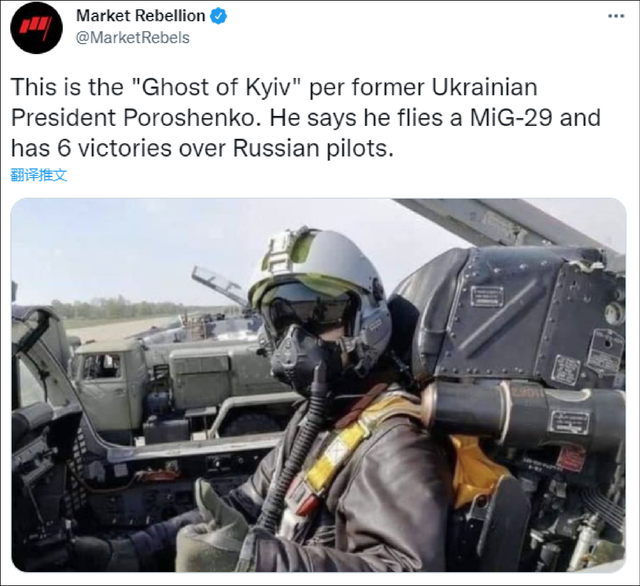Image resolution: width=640 pixels, height=586 pixels.
Task: Click the pilot's mirrored helmet visor in the photo
Action: pyautogui.click(x=306, y=302)
